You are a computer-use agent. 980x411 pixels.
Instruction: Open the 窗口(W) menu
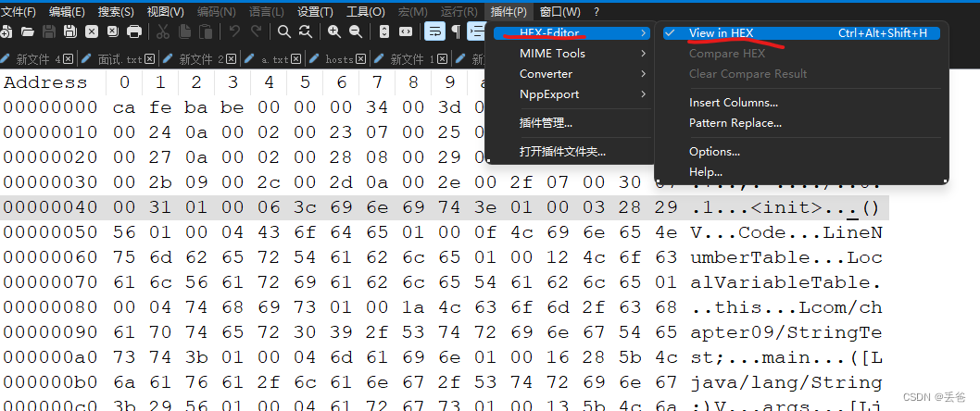tap(560, 12)
